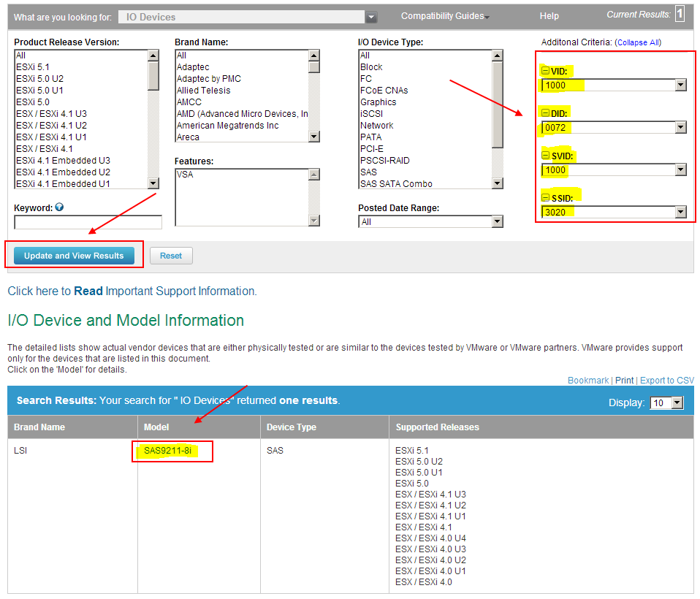Viewport: 700px width, 599px height.
Task: Open Read Important Support Information link
Action: coord(132,291)
